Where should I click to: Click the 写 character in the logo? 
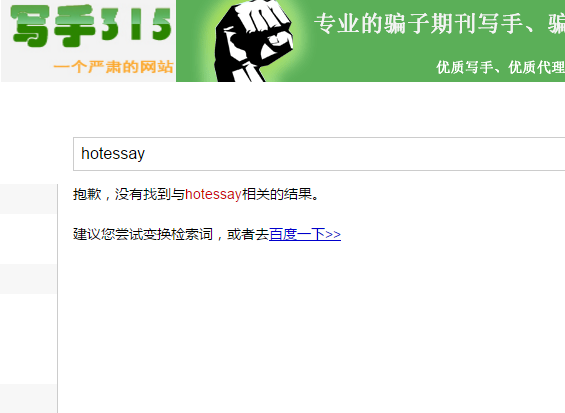[31, 26]
